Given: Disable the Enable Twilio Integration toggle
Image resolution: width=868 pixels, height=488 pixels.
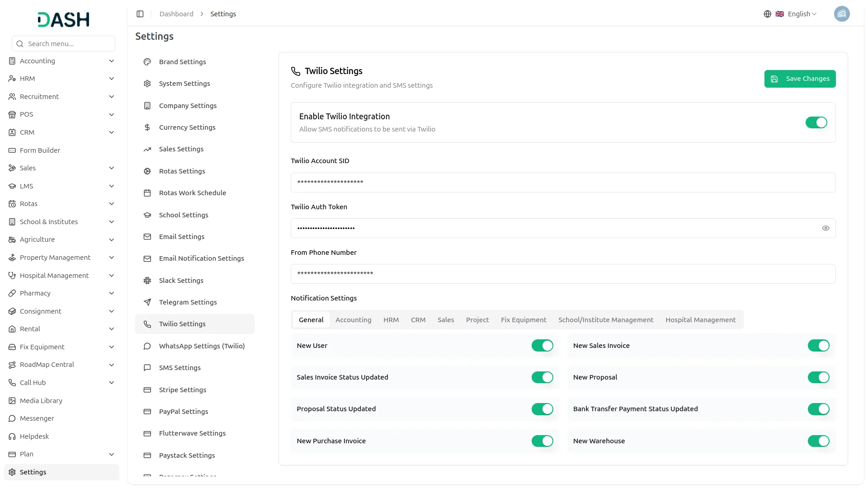Looking at the screenshot, I should pos(816,122).
